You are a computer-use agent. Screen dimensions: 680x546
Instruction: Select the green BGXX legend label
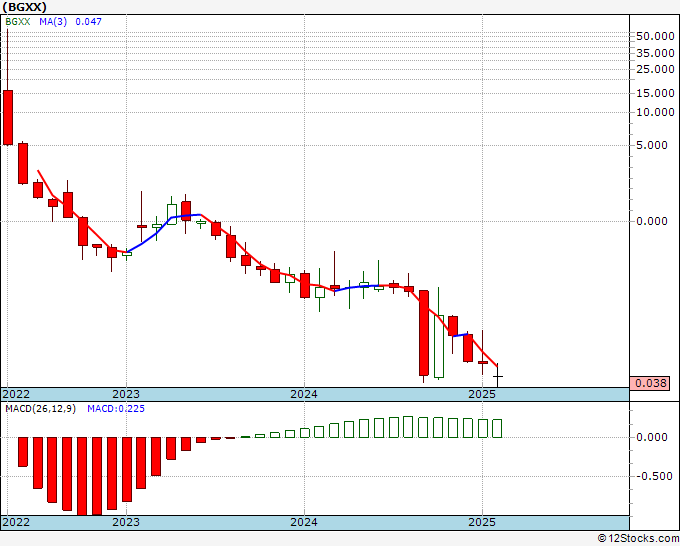point(18,22)
